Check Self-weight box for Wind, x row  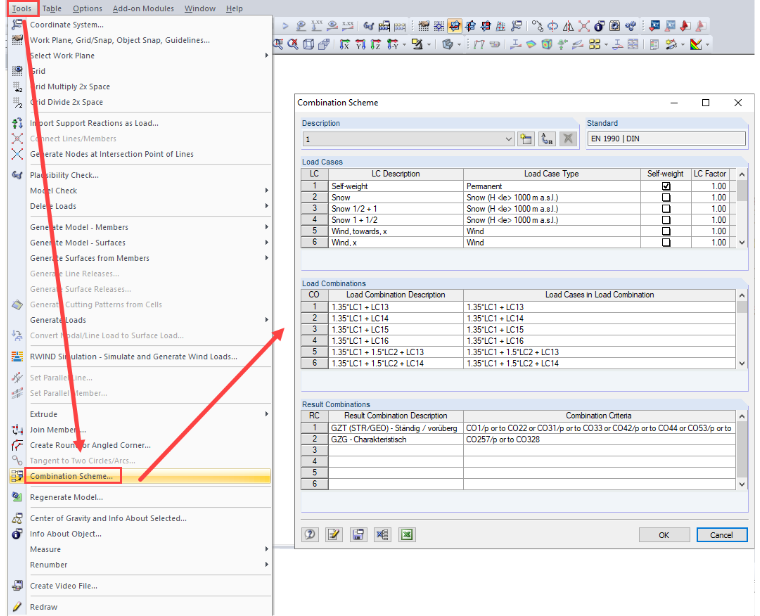coord(666,242)
